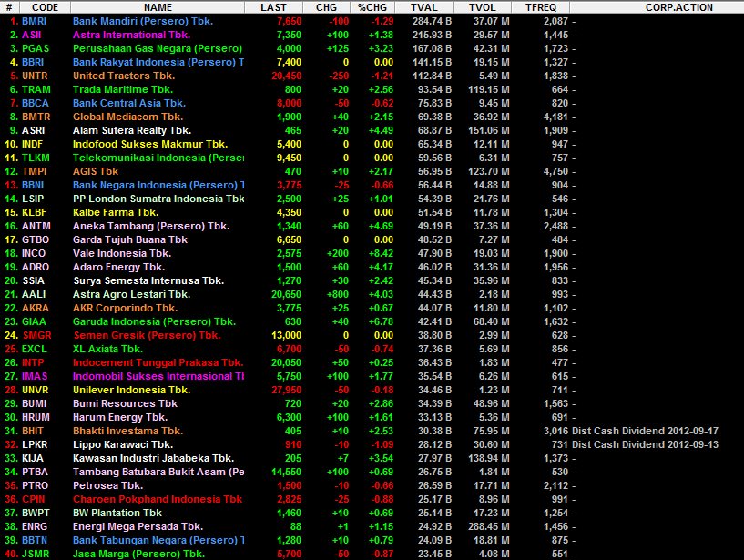Select stock code BUMI
This screenshot has height=560, width=744.
point(35,404)
